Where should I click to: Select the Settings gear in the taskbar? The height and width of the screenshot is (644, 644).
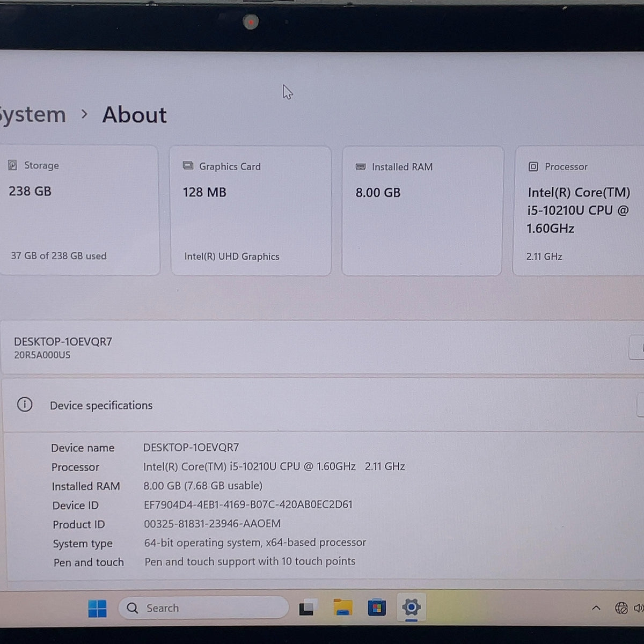[411, 608]
